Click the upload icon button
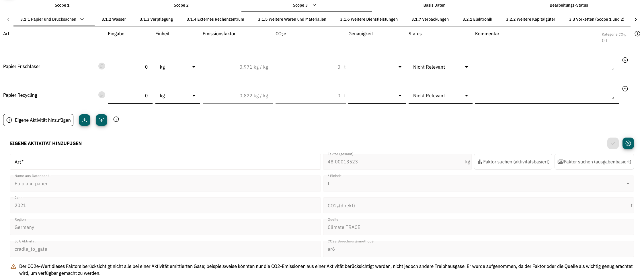Screen dimensions: 644x280 (x=102, y=120)
